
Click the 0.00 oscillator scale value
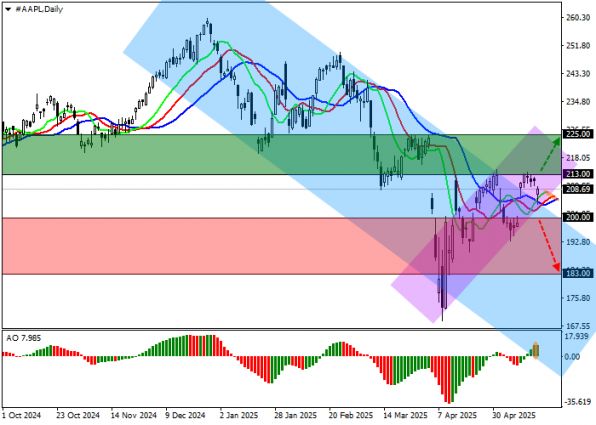point(572,357)
